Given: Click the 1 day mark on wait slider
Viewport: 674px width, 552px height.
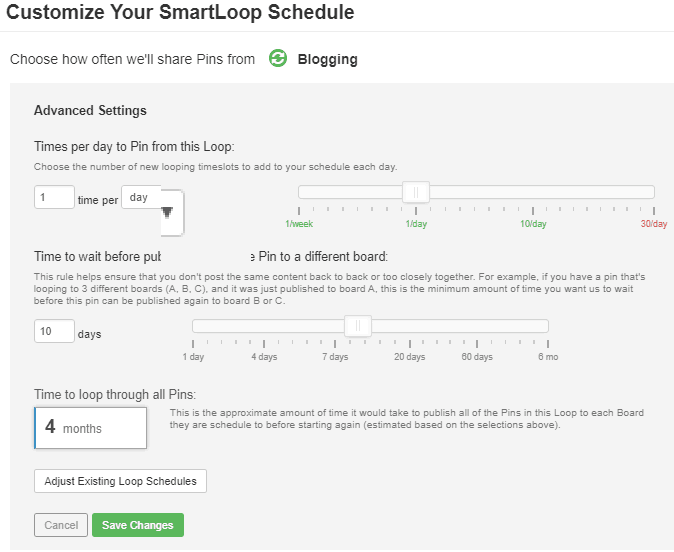Looking at the screenshot, I should [193, 356].
